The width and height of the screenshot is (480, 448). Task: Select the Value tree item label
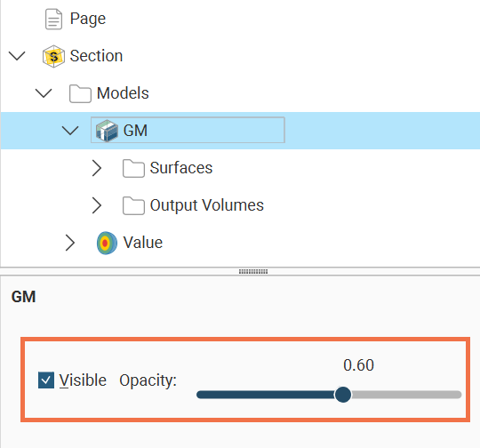(x=142, y=243)
